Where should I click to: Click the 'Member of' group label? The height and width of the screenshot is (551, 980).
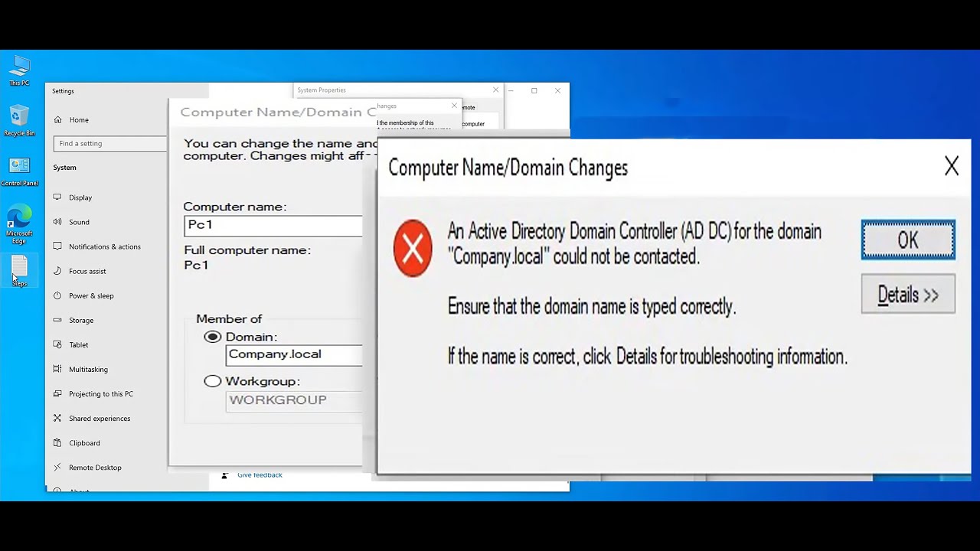(229, 319)
